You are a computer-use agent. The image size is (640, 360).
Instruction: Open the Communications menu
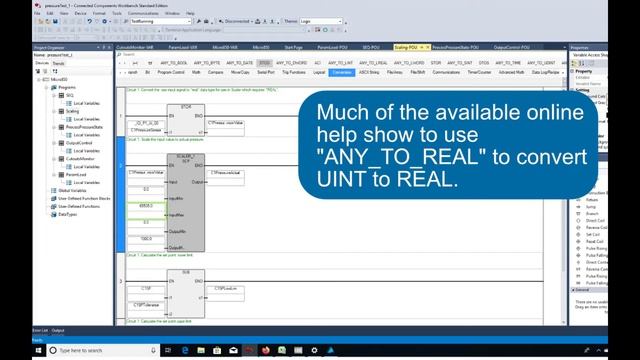click(143, 13)
